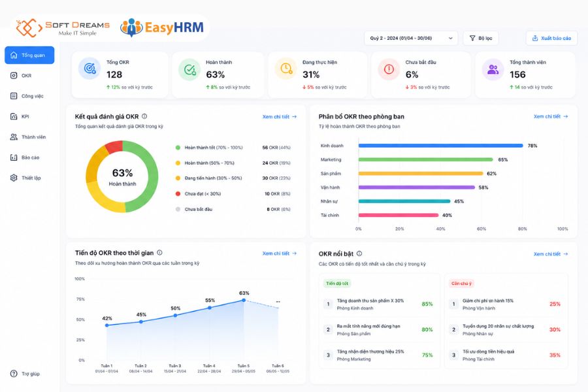588x392 pixels.
Task: Click Tối ưu dòng tiền hiệu quả row
Action: (506, 355)
